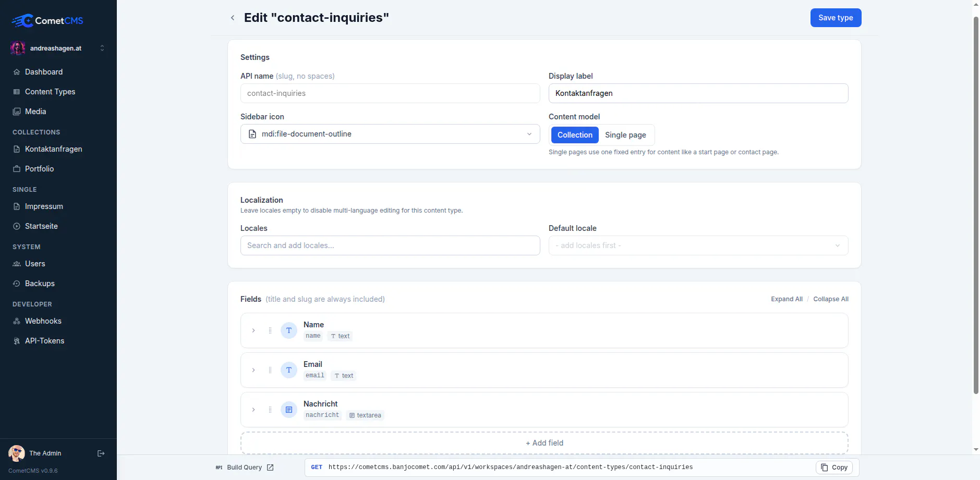Grab the Email field drag handle
This screenshot has height=480, width=980.
[270, 370]
